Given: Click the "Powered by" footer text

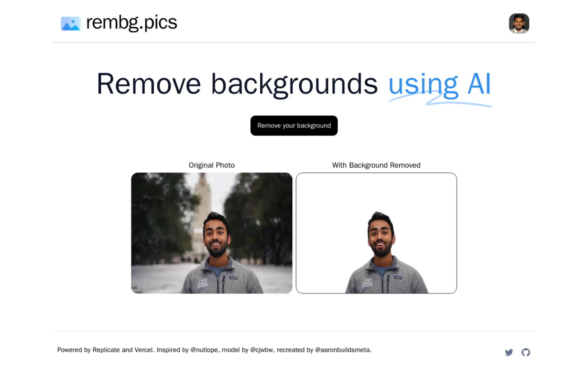Looking at the screenshot, I should (x=74, y=350).
